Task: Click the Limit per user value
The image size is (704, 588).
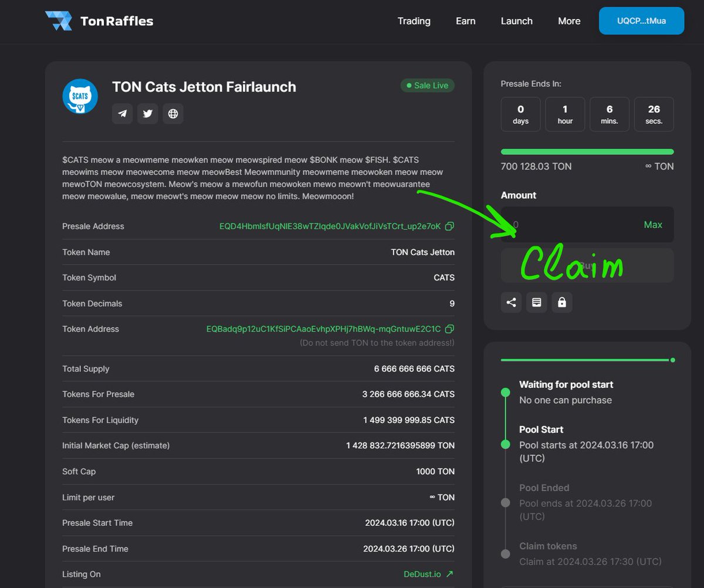Action: tap(442, 498)
